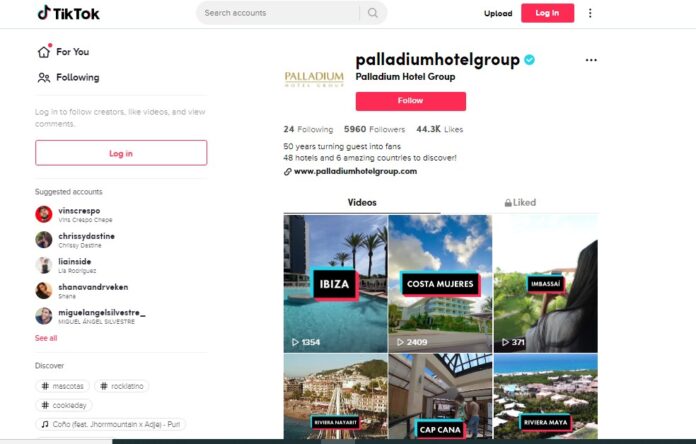Click the verified badge next to palladiumhotelgroup
The height and width of the screenshot is (444, 696).
click(x=529, y=59)
